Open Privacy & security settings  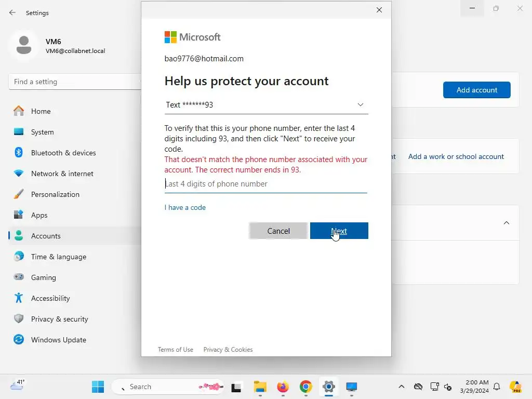click(x=59, y=320)
